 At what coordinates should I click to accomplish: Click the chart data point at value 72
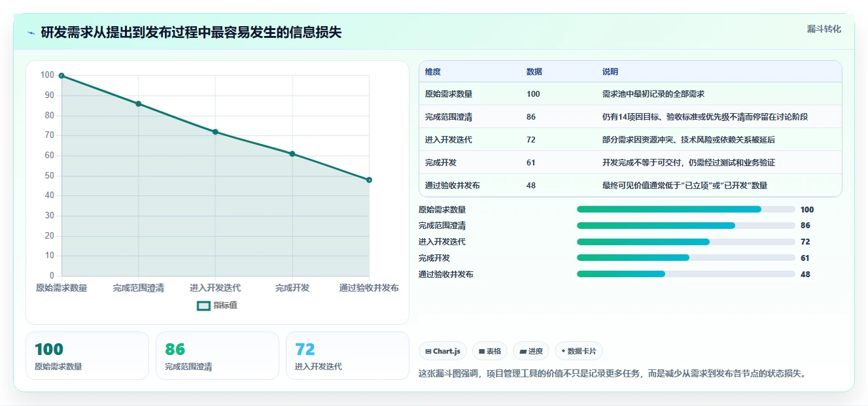[215, 132]
